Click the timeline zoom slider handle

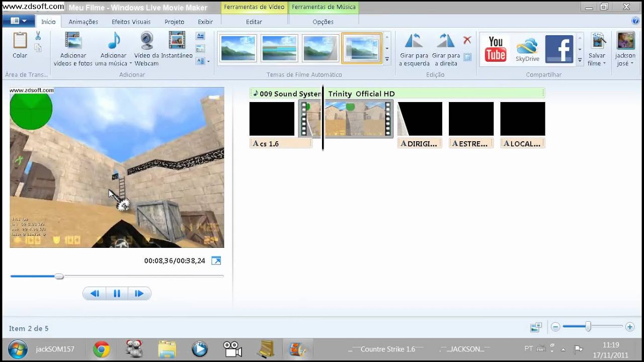(x=588, y=327)
